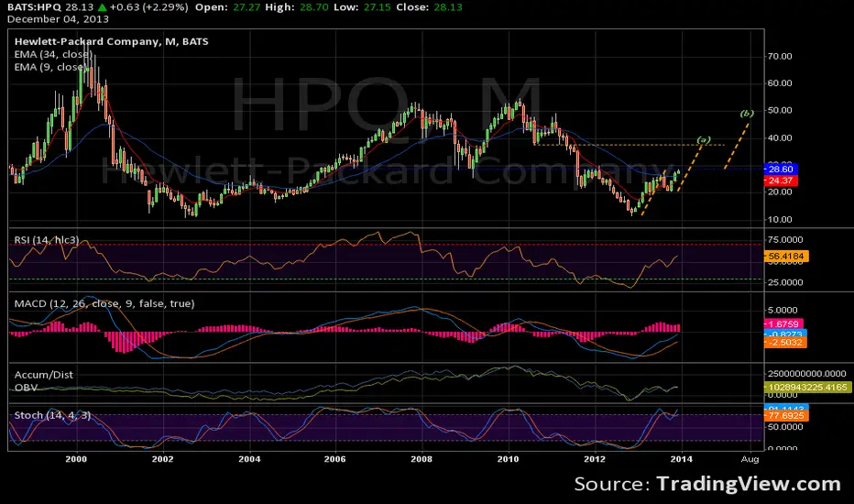Click the orange -2.5032 MACD signal tag

click(x=785, y=342)
